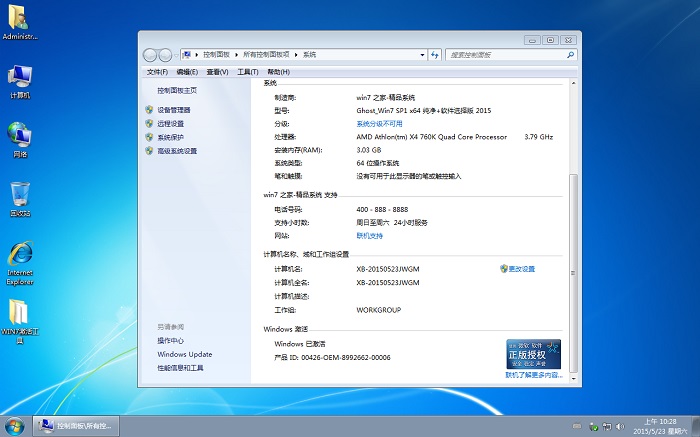700x437 pixels.
Task: Click the 搜索控制面板 search field
Action: pyautogui.click(x=505, y=54)
